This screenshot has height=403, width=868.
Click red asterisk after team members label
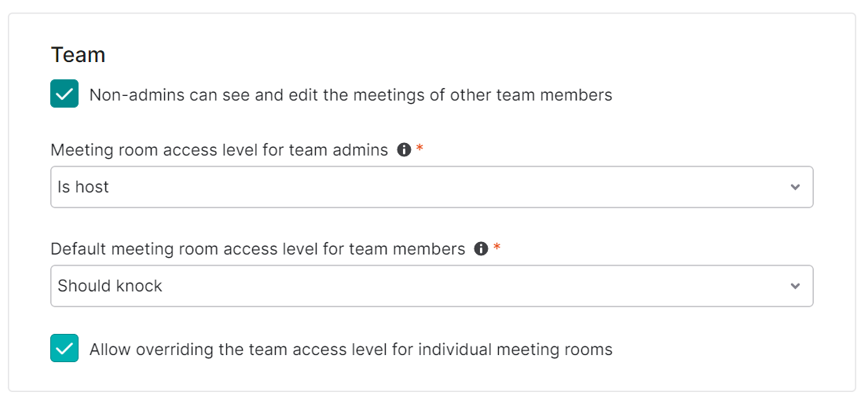click(496, 247)
